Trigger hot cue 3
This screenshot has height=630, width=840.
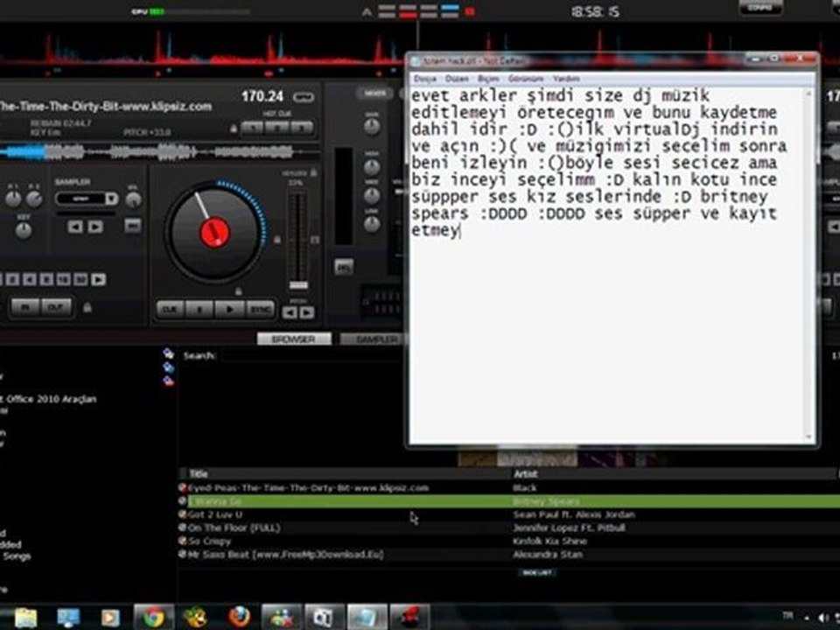pos(301,128)
